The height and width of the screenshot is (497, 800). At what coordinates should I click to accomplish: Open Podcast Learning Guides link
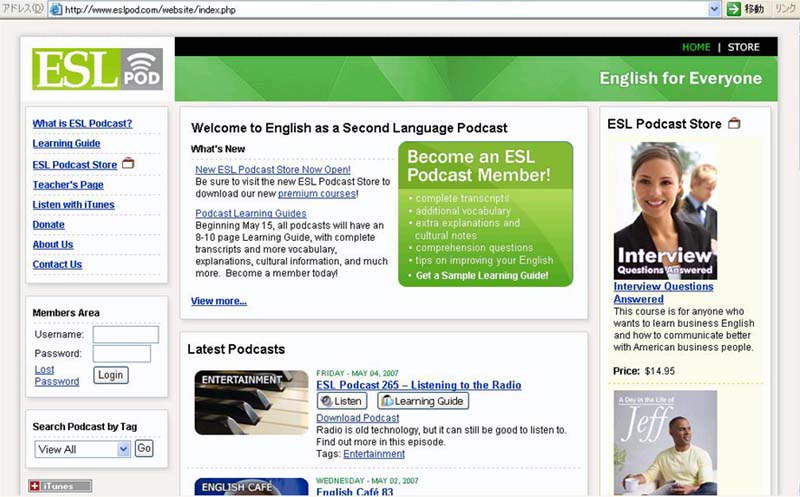(x=251, y=213)
